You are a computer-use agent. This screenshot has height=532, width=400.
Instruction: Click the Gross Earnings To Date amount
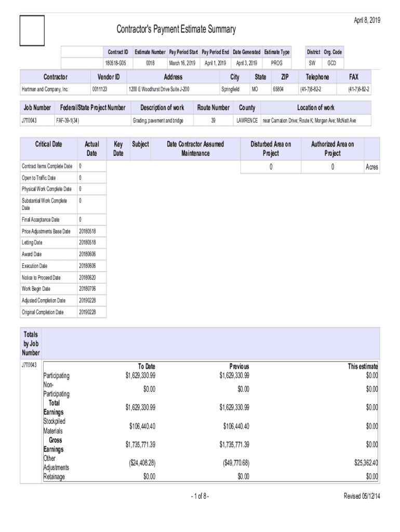click(x=140, y=445)
